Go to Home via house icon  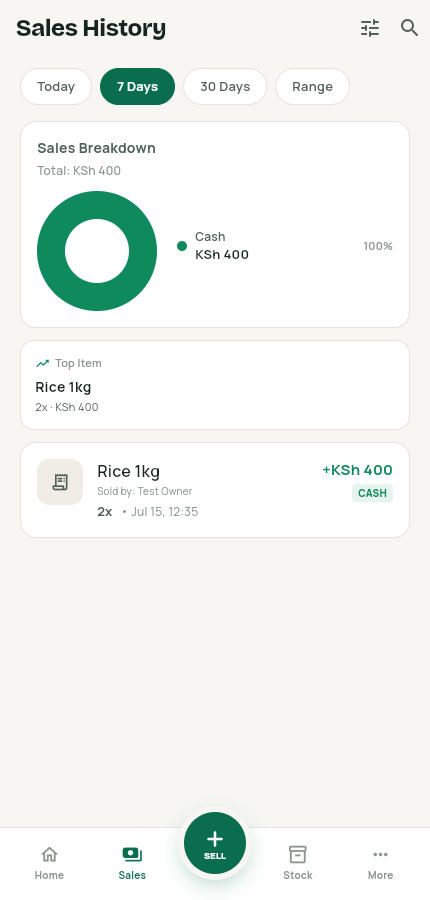49,854
